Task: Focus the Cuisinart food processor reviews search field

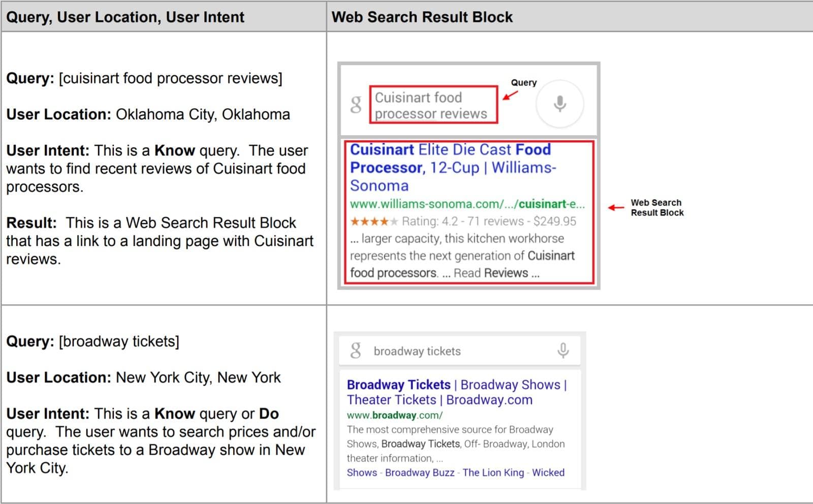Action: coord(433,105)
